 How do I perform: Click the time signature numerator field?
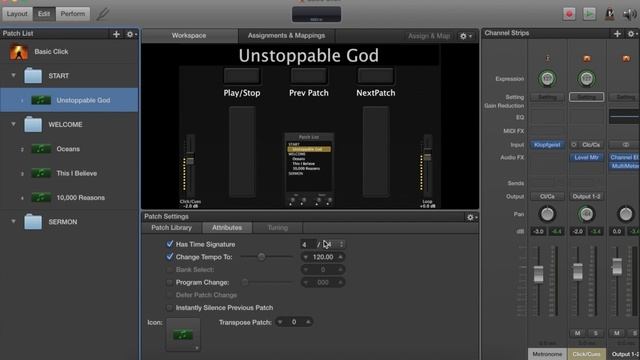click(306, 244)
